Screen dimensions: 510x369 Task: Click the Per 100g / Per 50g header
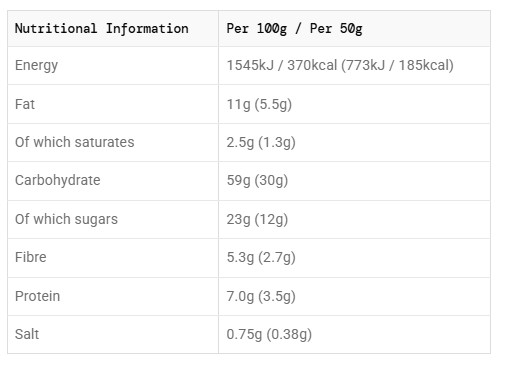294,29
